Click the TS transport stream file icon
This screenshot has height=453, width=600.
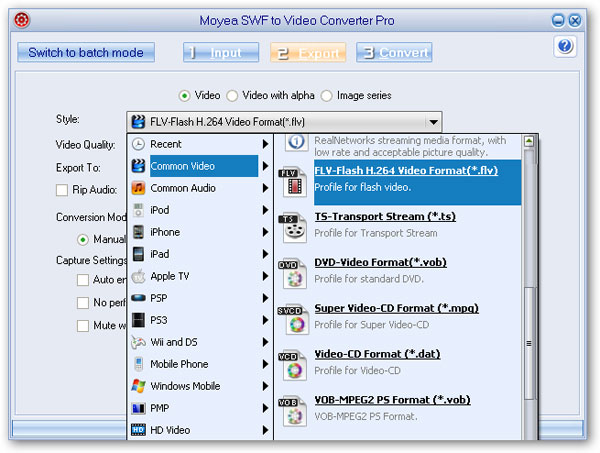point(293,228)
